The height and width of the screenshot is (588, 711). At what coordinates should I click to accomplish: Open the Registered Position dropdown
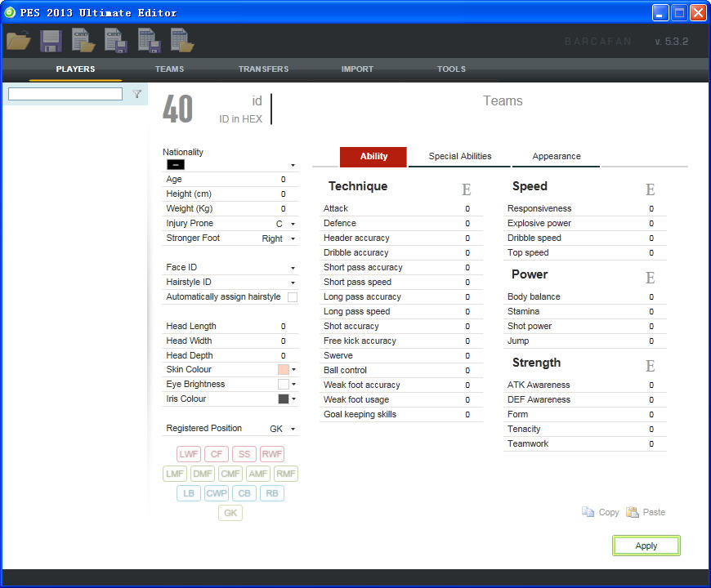pyautogui.click(x=293, y=429)
